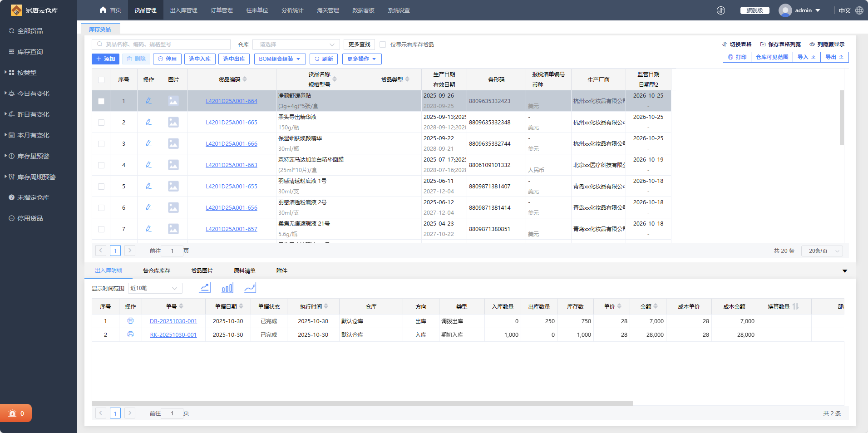Screen dimensions: 868x433
Task: Open the warehouse selection dropdown
Action: pos(296,44)
